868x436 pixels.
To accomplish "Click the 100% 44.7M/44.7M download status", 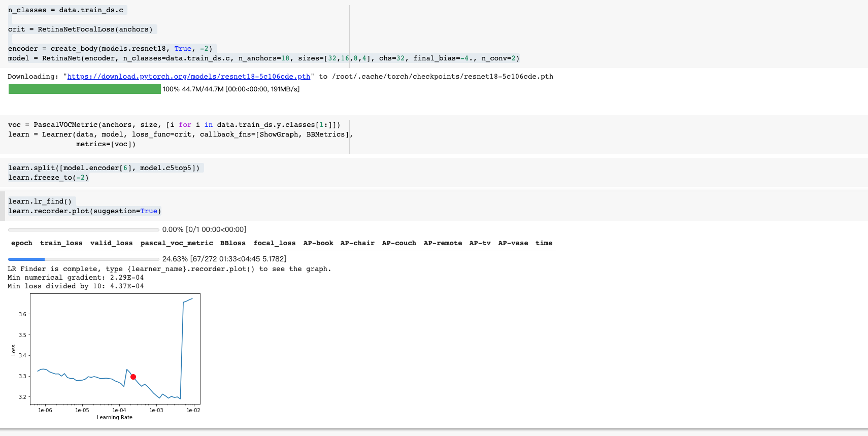I will pyautogui.click(x=231, y=89).
